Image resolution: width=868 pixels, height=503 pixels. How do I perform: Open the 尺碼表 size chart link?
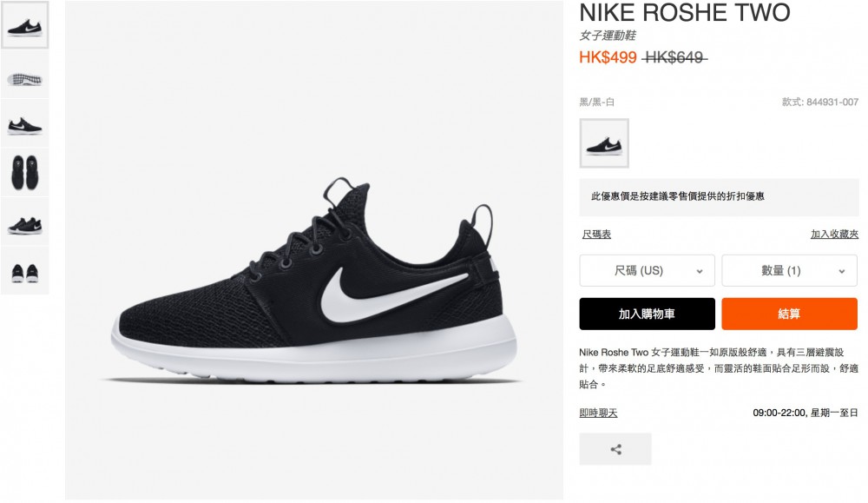(596, 235)
